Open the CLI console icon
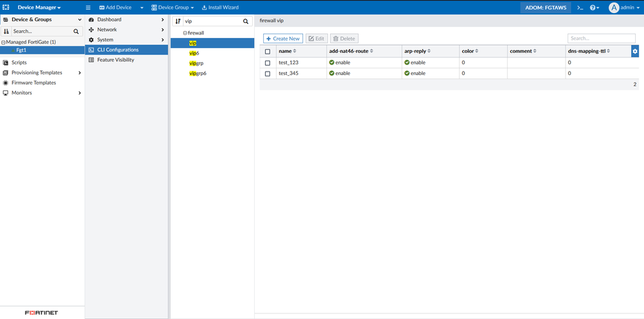 (580, 8)
